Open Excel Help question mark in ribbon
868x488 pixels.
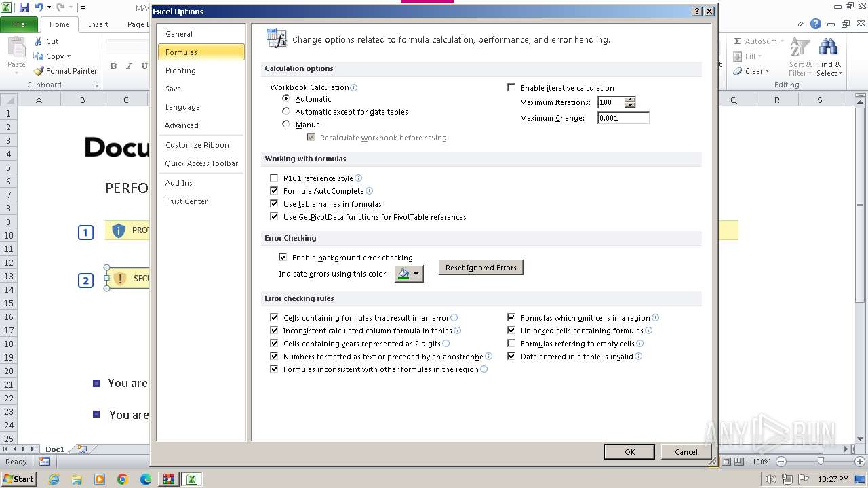coord(816,24)
